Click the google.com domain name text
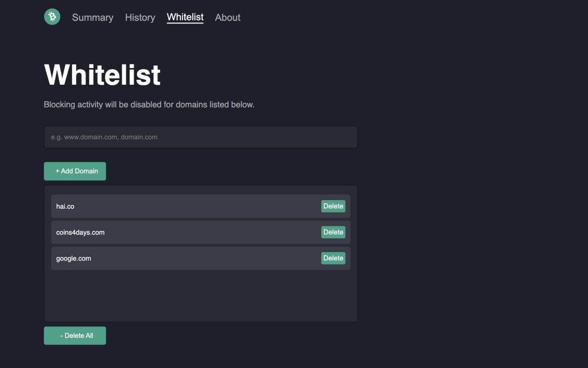Viewport: 588px width, 368px height. pyautogui.click(x=73, y=259)
